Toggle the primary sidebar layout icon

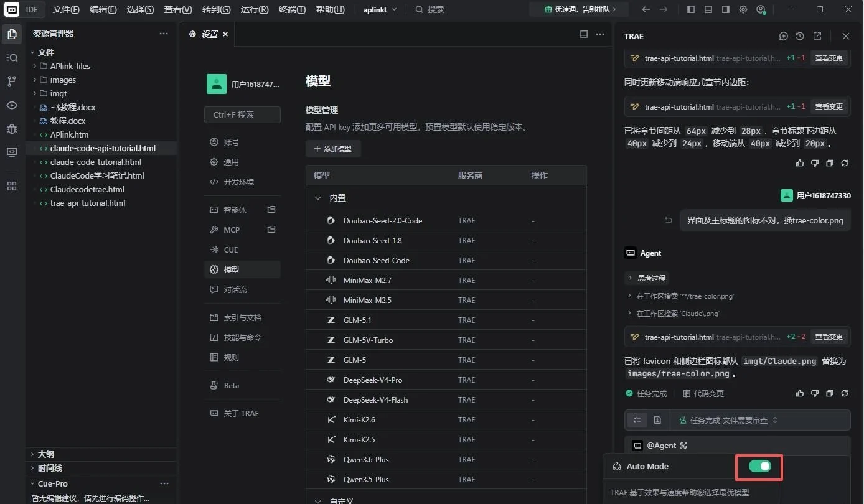[x=691, y=9]
